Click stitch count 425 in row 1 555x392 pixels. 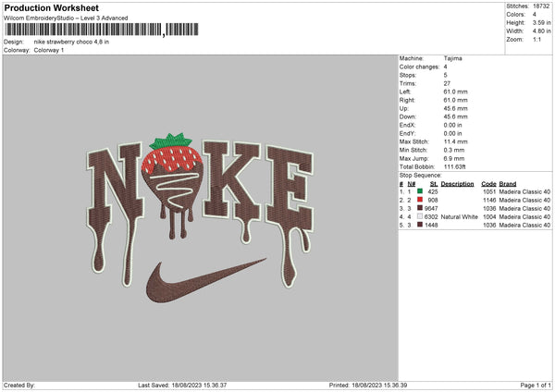[433, 191]
